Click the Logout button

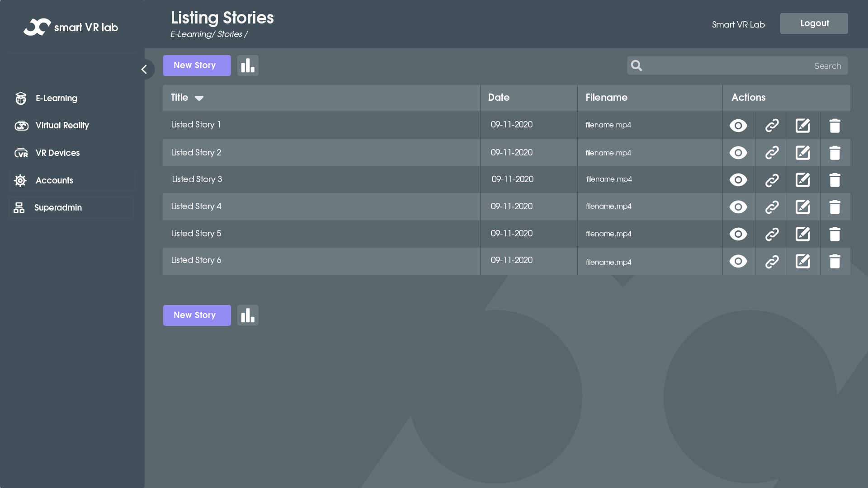pos(814,23)
